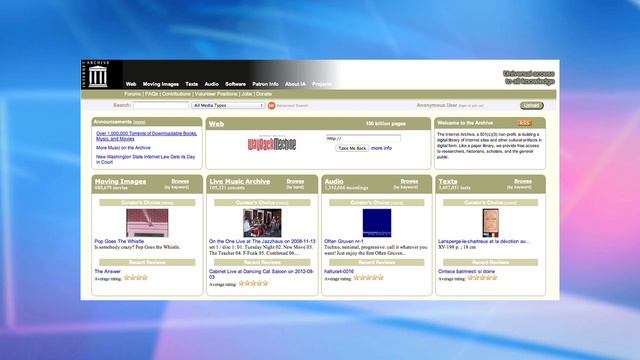Click the Take Me Back button
The image size is (640, 360).
pos(352,148)
